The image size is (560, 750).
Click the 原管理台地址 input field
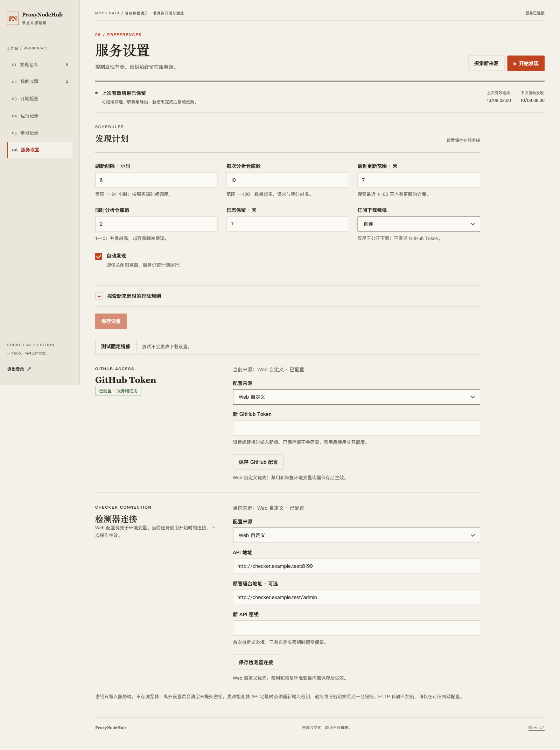pos(356,597)
